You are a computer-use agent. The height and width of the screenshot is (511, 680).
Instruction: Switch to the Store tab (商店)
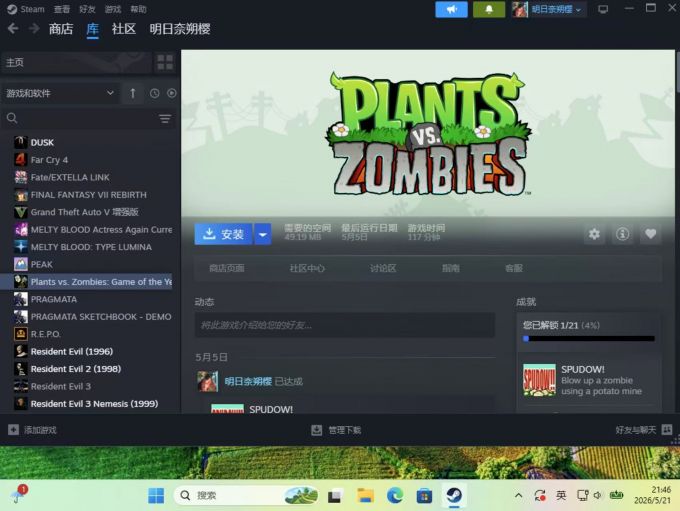point(61,29)
